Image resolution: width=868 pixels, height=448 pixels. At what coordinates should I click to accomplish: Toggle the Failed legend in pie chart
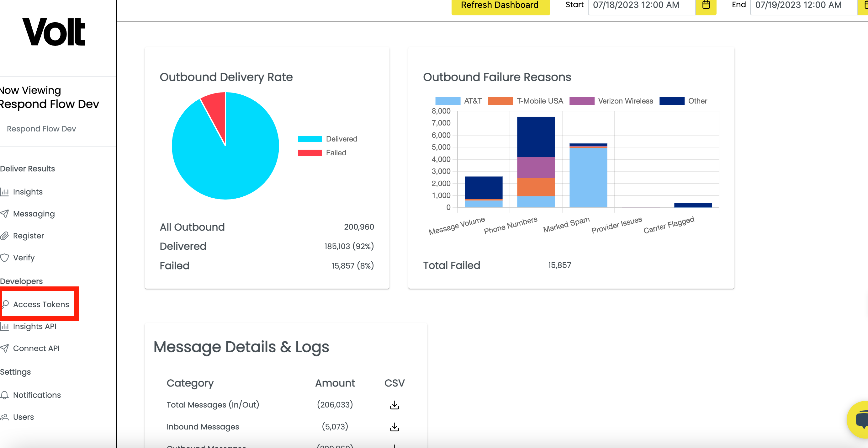click(322, 153)
